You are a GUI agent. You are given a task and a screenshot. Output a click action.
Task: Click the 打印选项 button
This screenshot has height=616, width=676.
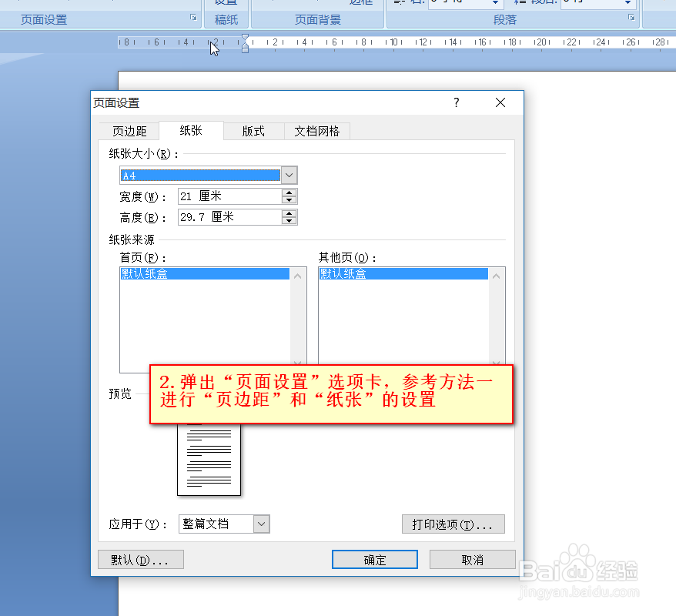pos(453,524)
